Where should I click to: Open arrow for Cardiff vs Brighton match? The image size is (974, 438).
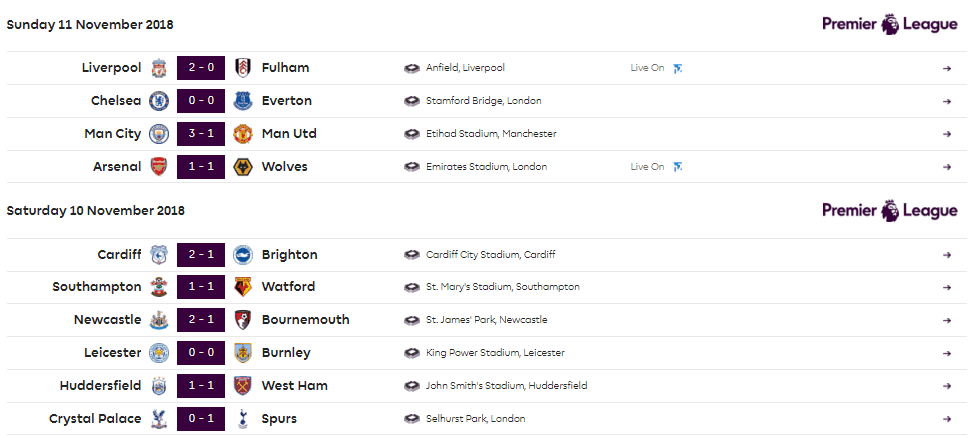tap(947, 255)
